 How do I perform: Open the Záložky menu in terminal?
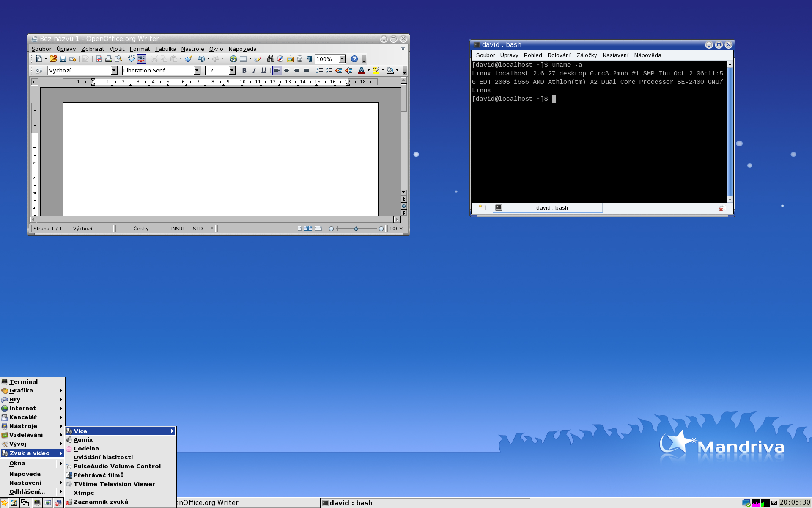pos(587,55)
